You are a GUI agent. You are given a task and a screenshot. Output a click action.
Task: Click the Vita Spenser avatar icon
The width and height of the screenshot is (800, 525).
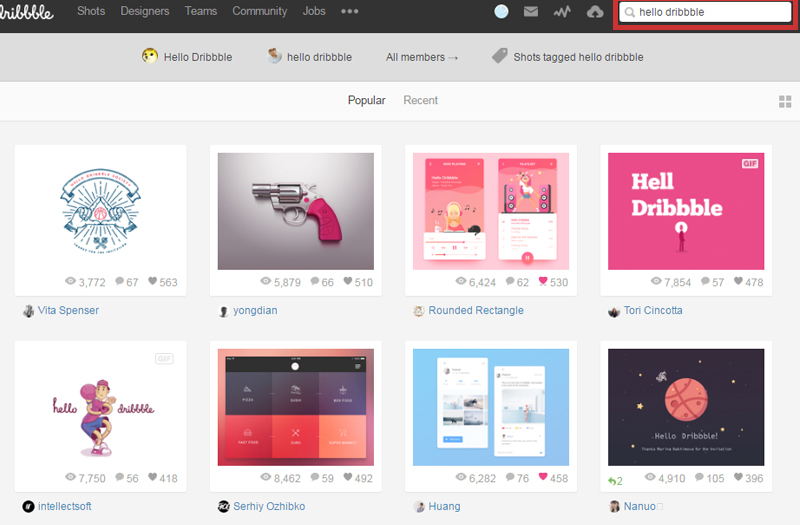(29, 311)
